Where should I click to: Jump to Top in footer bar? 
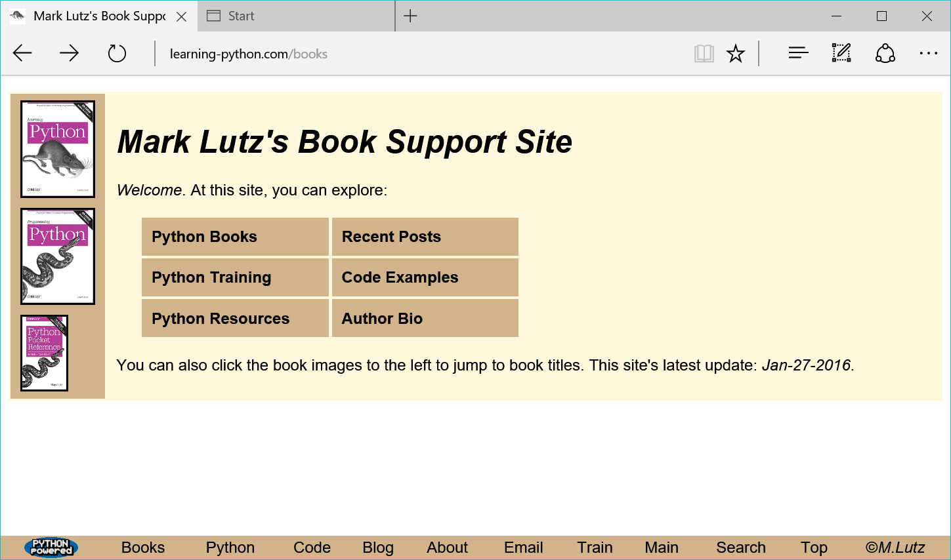click(x=814, y=548)
